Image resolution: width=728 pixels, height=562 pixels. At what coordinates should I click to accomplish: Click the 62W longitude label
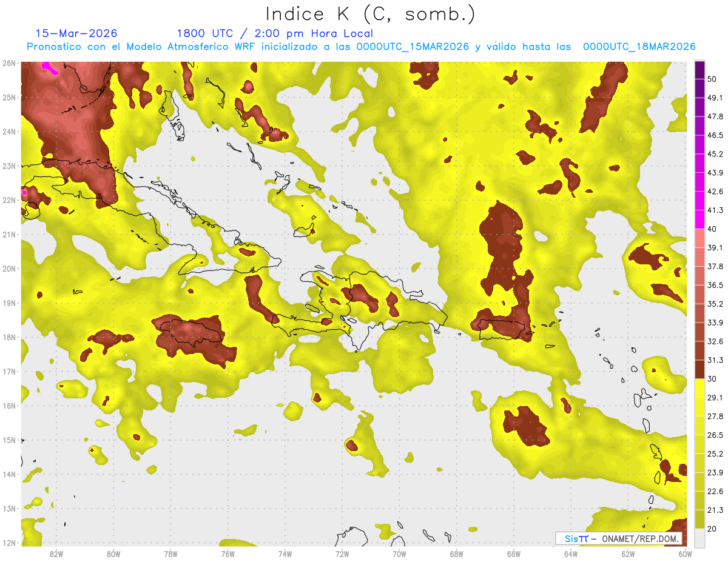tap(628, 554)
